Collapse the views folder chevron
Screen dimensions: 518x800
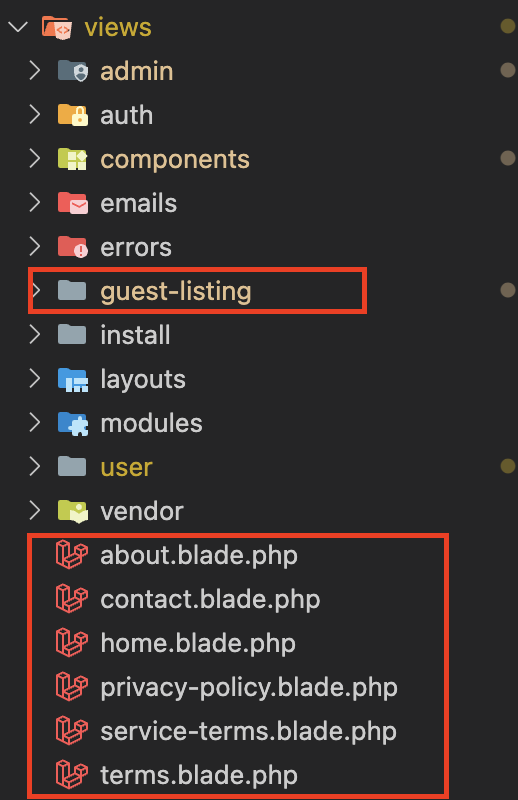click(18, 27)
